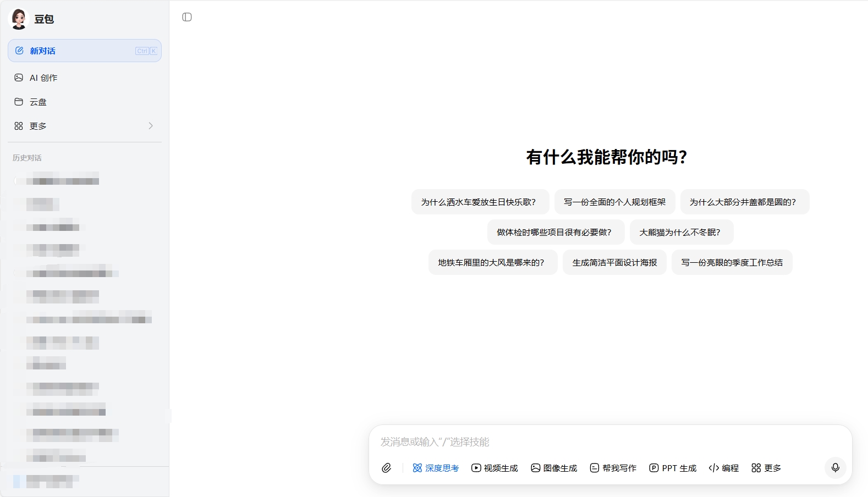Select 编程 skill
Screen dimensions: 868x497
724,468
